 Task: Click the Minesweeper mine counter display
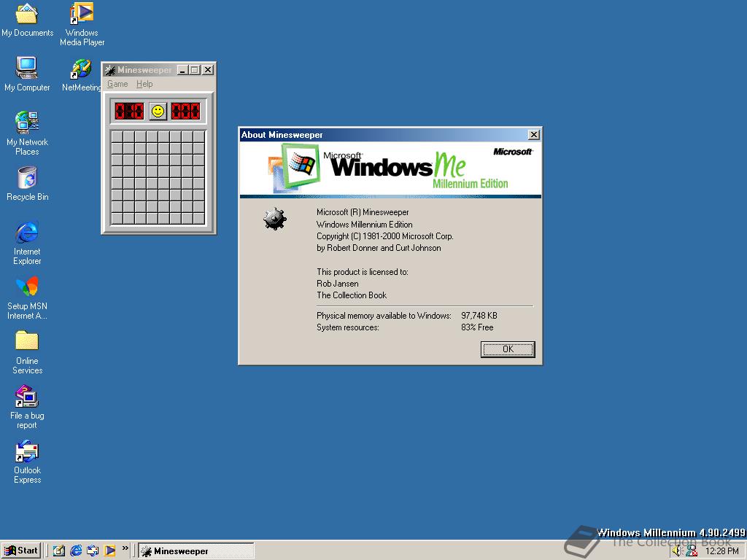129,112
